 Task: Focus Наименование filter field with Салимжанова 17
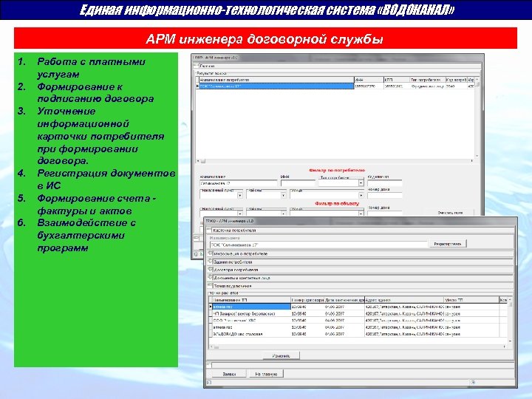point(238,183)
